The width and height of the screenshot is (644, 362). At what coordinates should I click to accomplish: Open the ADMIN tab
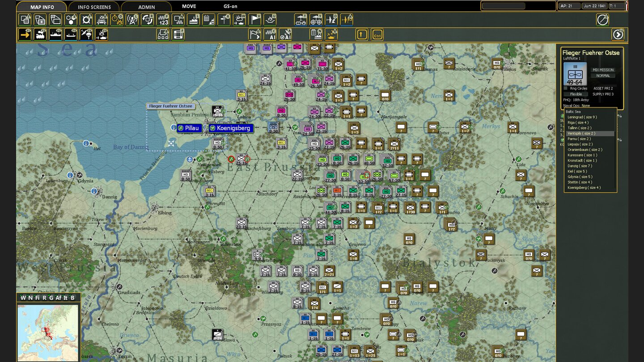coord(147,7)
